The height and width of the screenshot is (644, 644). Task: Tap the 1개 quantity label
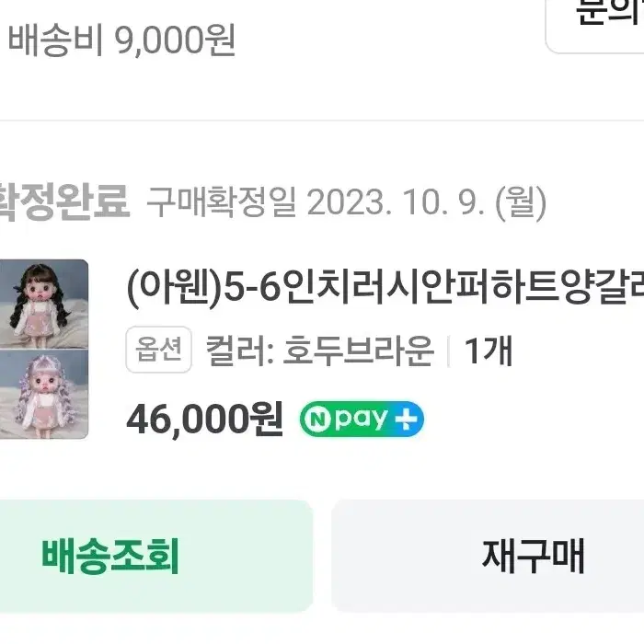click(x=488, y=351)
